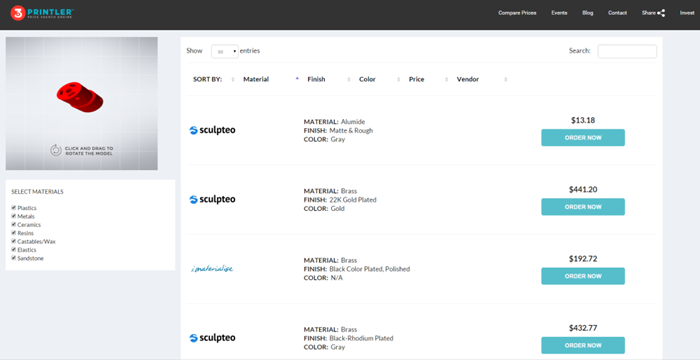
Task: Sort results by Price
Action: tap(417, 79)
